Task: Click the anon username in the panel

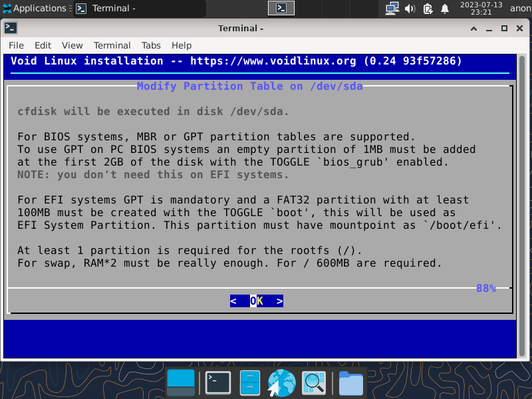Action: click(x=521, y=8)
